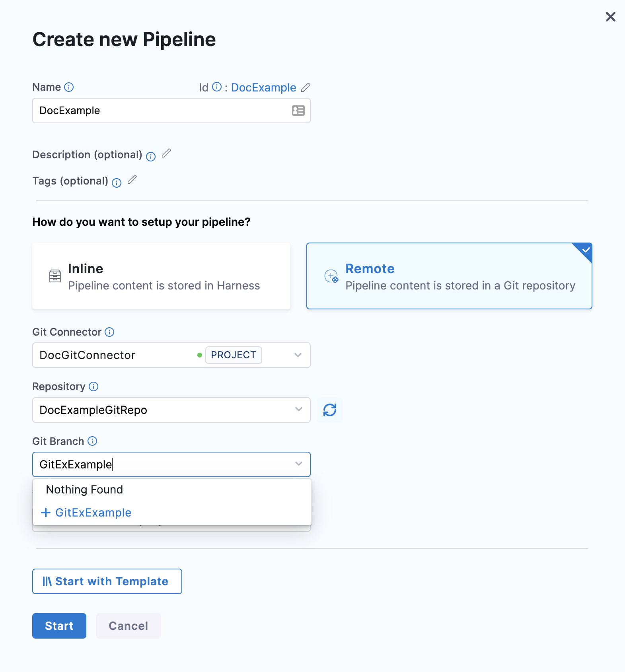
Task: Click the Repository info icon
Action: pyautogui.click(x=93, y=386)
